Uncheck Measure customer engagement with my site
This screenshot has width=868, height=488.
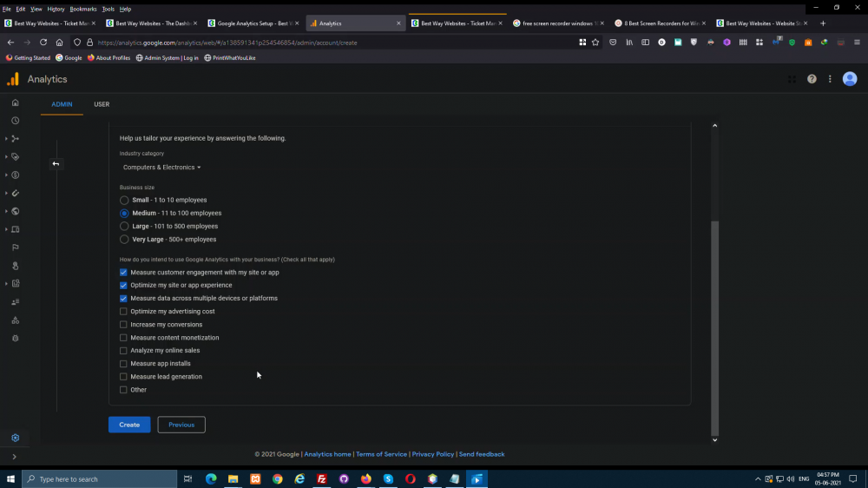tap(123, 272)
